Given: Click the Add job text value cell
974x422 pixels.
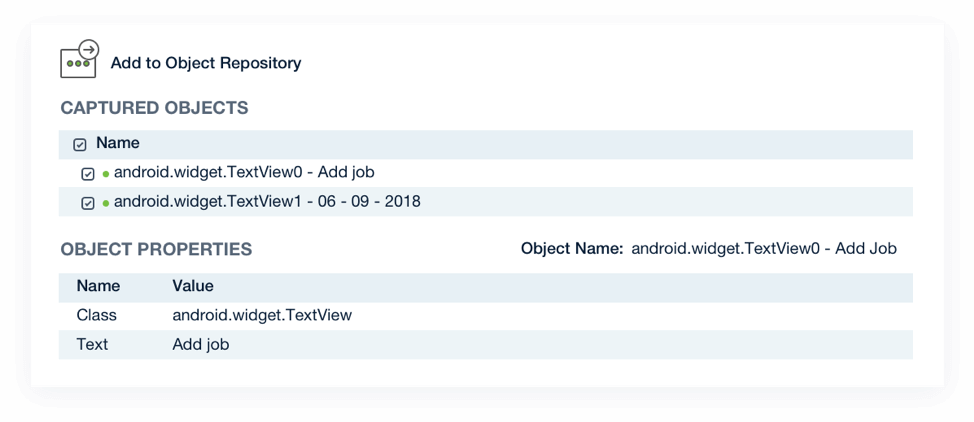Looking at the screenshot, I should point(201,344).
